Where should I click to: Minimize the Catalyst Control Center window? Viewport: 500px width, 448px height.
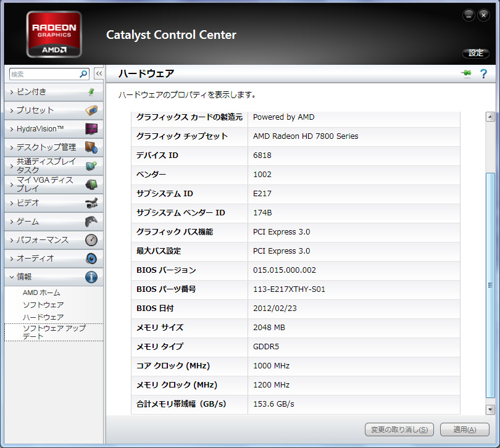469,15
